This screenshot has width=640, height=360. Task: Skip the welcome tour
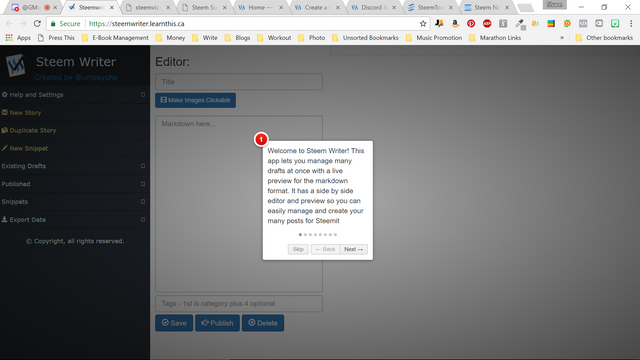point(298,249)
